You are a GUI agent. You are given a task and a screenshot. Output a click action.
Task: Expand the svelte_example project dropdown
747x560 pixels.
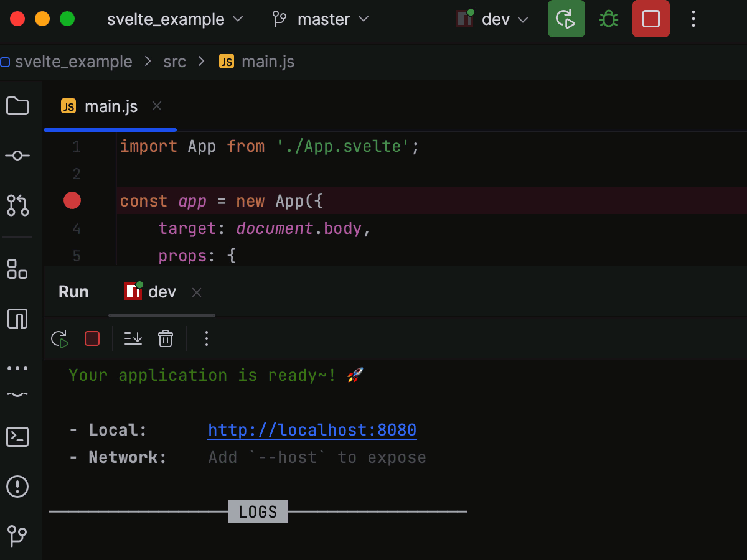pyautogui.click(x=175, y=19)
